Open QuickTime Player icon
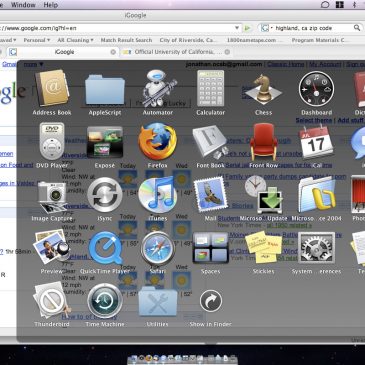The image size is (365, 365). [106, 248]
